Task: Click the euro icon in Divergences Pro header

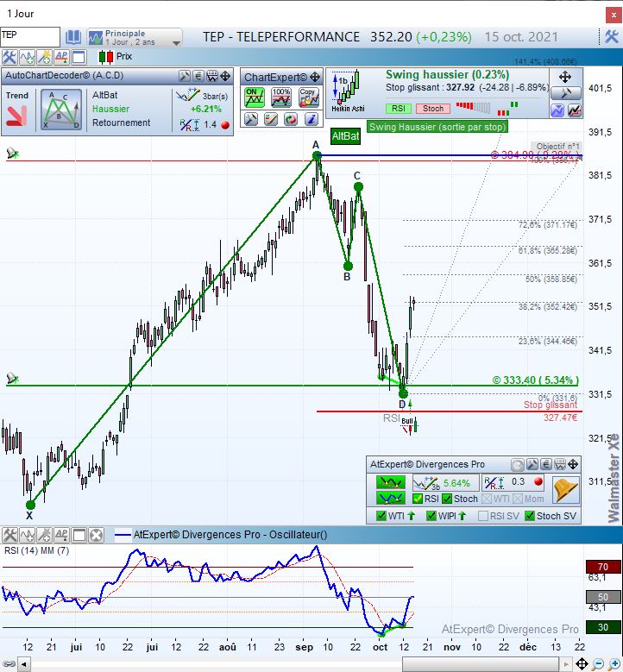Action: click(x=546, y=464)
